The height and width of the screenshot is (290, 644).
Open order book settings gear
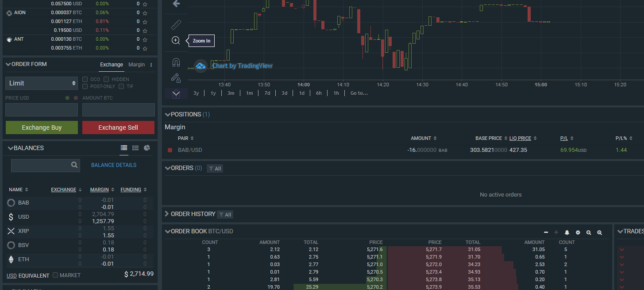click(578, 232)
